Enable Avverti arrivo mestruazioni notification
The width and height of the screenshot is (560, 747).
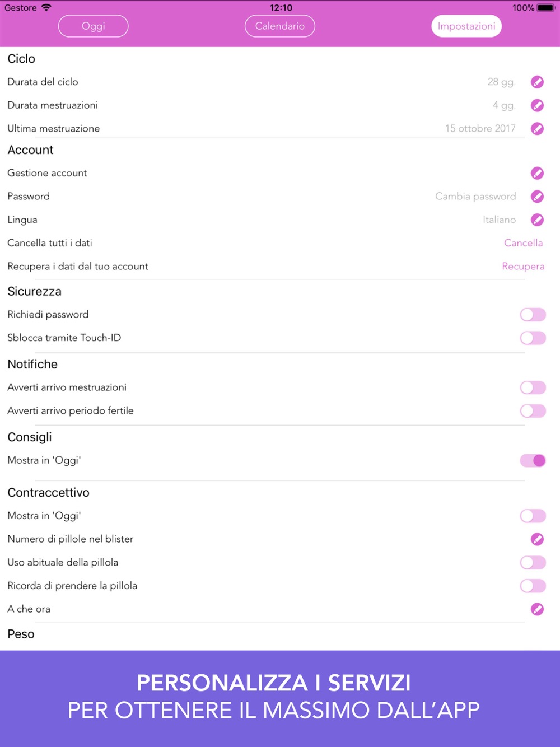(x=533, y=387)
